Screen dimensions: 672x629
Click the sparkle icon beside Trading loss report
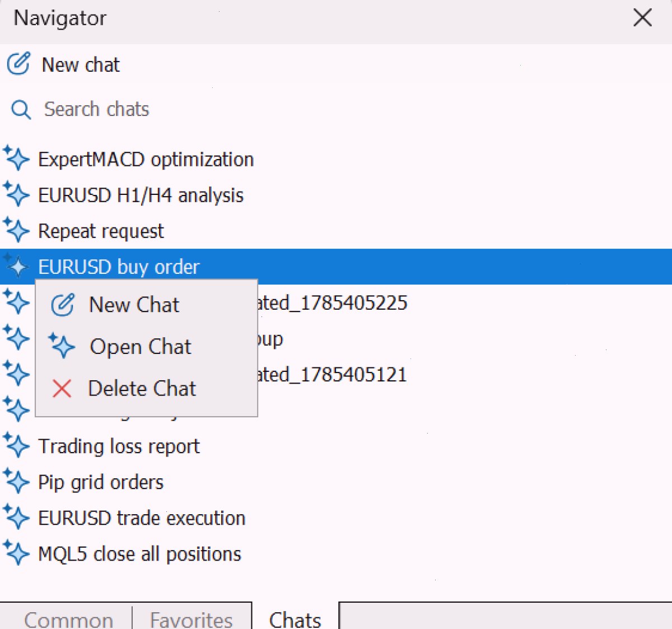16,445
